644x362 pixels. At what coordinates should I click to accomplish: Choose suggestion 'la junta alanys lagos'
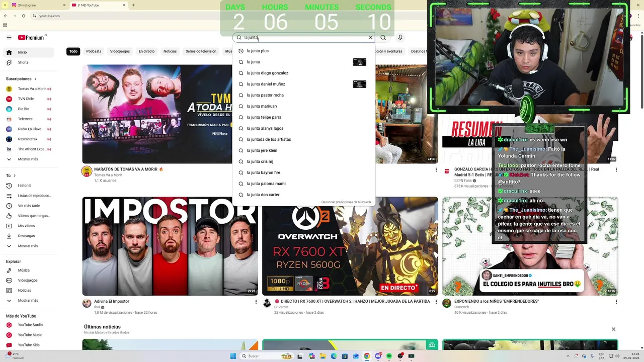point(304,128)
